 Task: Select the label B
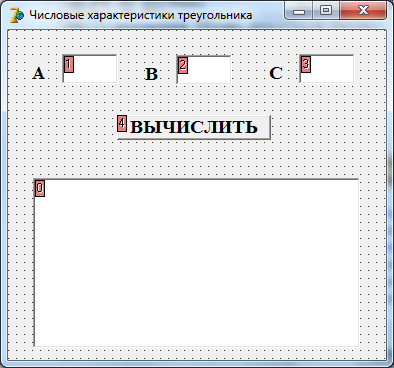pos(151,74)
